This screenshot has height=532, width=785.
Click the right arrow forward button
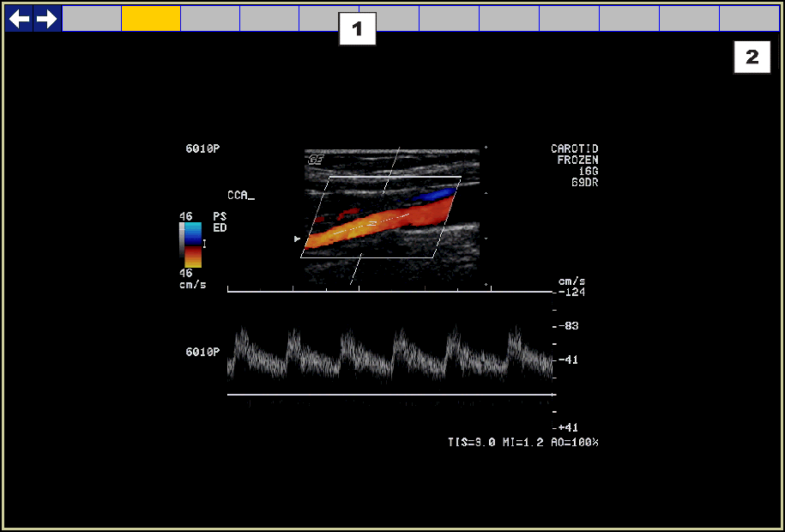tap(47, 19)
